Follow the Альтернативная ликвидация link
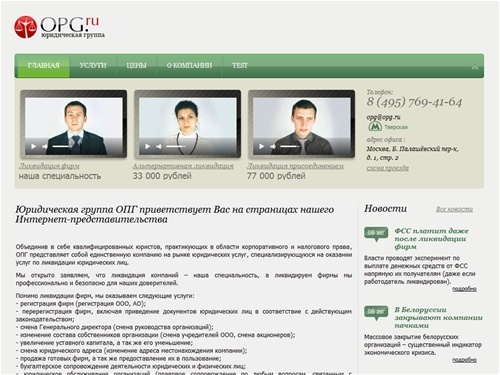The height and width of the screenshot is (375, 500). (183, 166)
